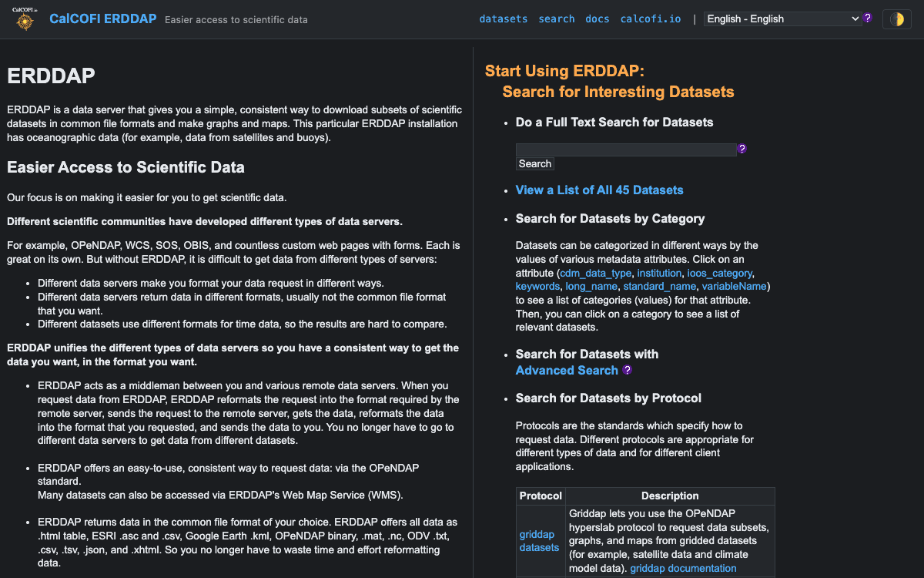The width and height of the screenshot is (924, 578).
Task: View a List of All 45 Datasets
Action: (x=599, y=190)
